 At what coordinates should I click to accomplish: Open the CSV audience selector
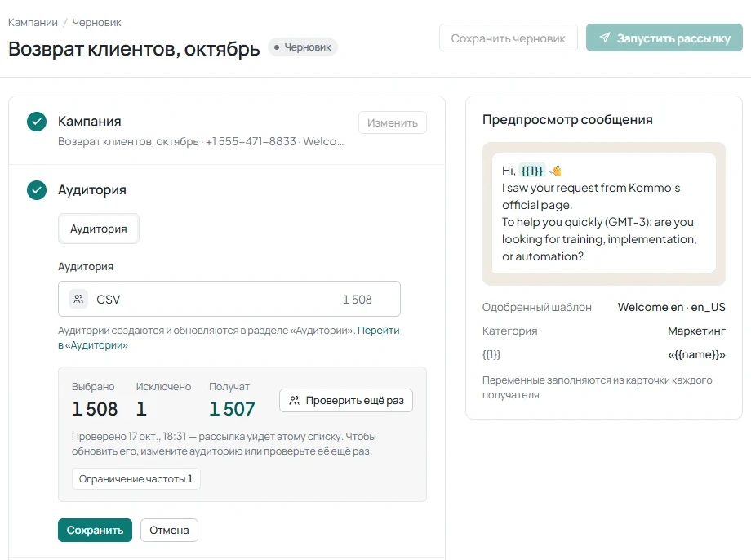click(x=229, y=299)
